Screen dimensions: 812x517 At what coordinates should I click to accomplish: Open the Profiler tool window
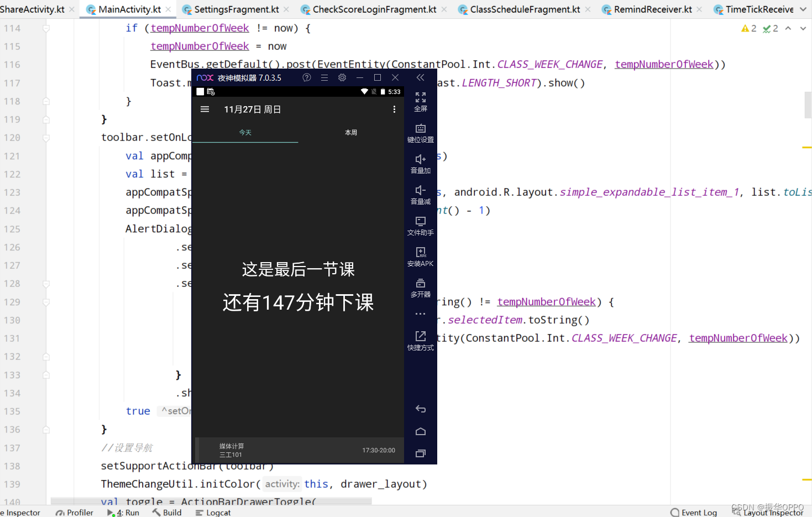tap(75, 513)
